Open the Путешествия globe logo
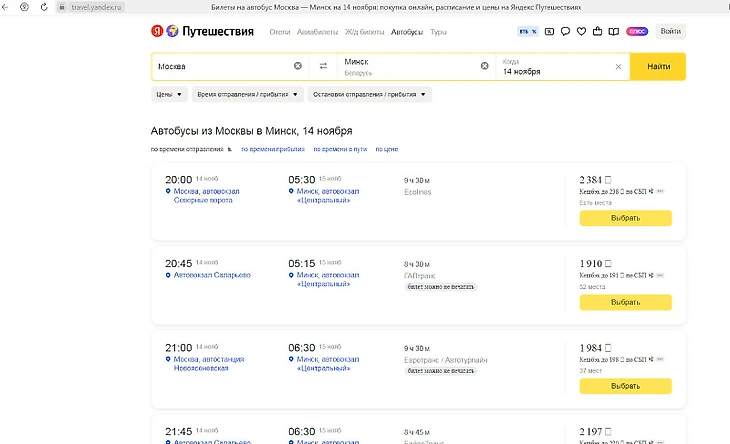 (172, 31)
